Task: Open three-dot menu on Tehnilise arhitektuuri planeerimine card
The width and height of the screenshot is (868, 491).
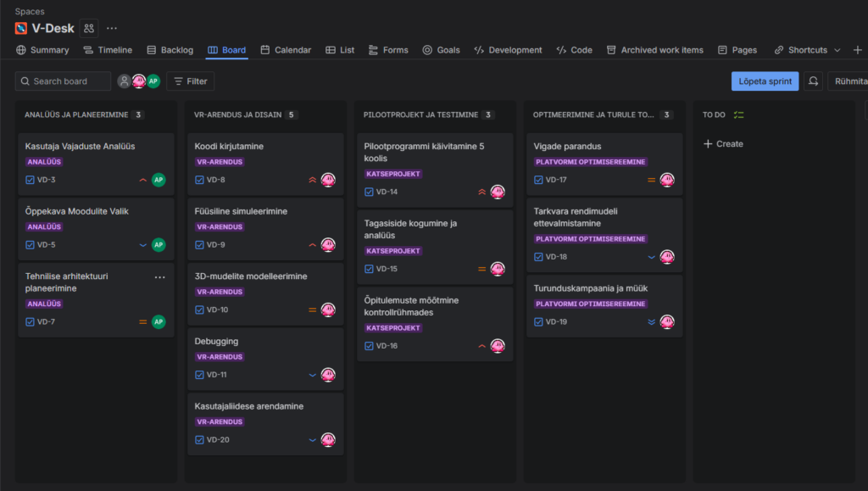Action: (159, 277)
